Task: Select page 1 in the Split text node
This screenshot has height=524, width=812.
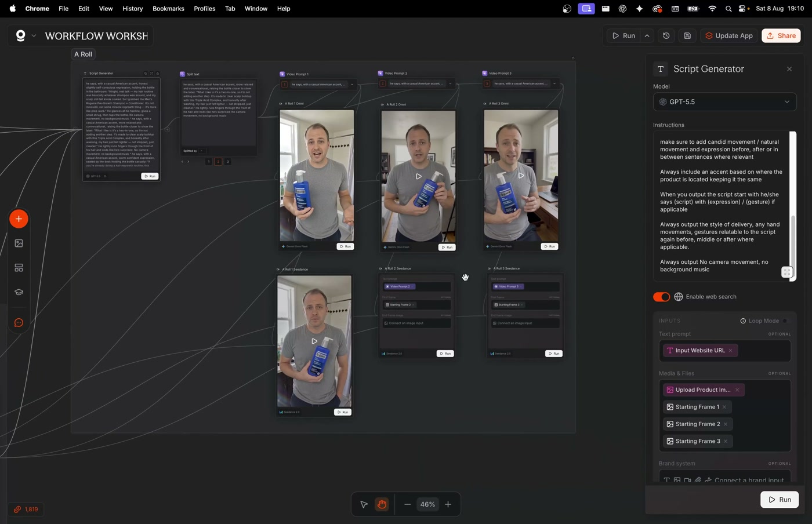Action: click(x=208, y=162)
